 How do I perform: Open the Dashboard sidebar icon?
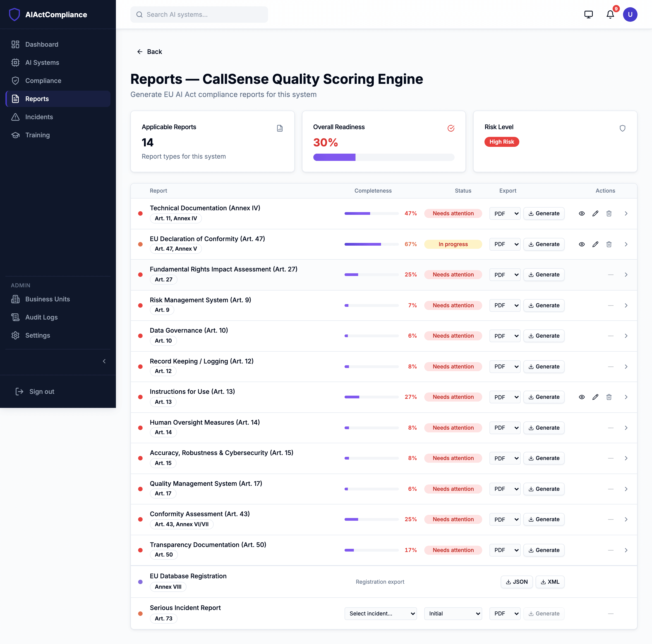pos(16,44)
